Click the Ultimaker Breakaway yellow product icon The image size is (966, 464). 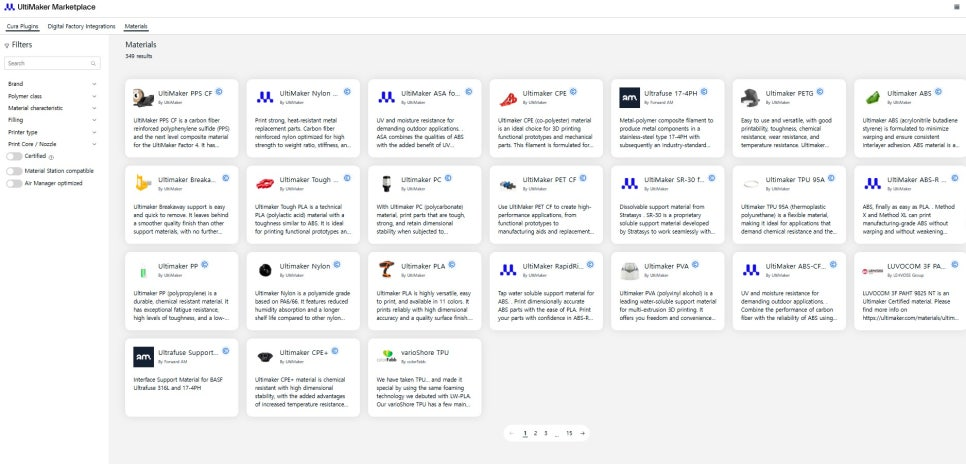point(143,184)
